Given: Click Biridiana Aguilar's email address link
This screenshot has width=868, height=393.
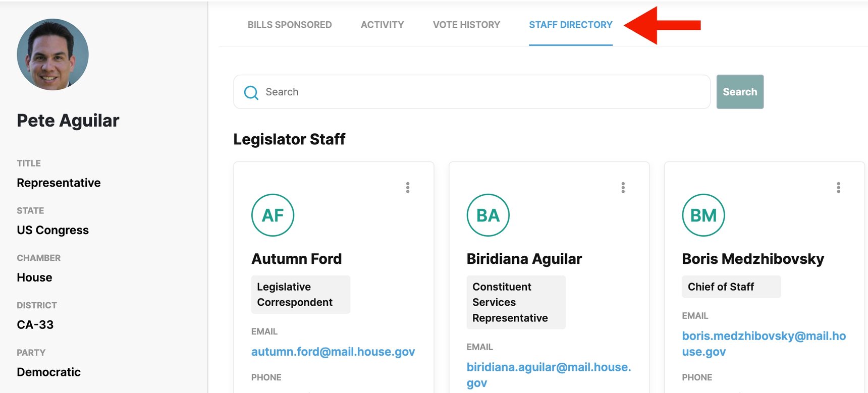Looking at the screenshot, I should [549, 367].
